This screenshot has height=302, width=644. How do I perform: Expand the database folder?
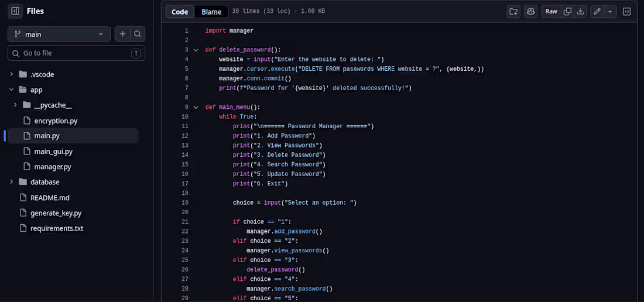point(12,182)
